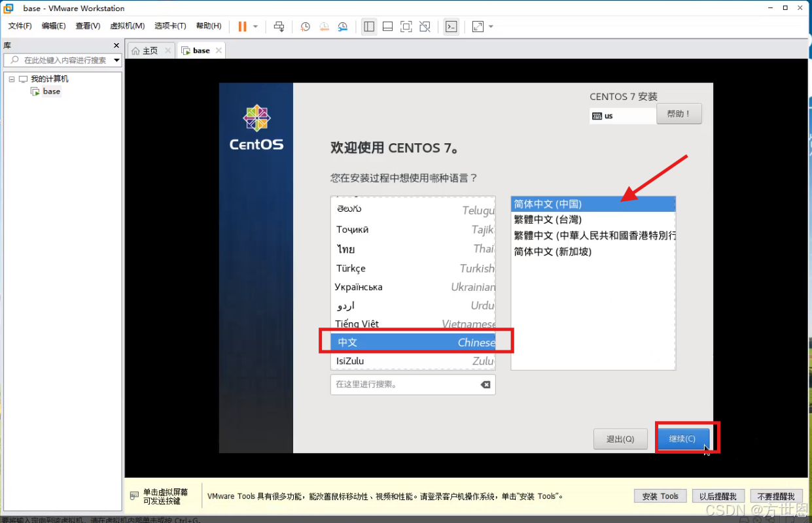Select the Tajik language row

click(x=414, y=229)
